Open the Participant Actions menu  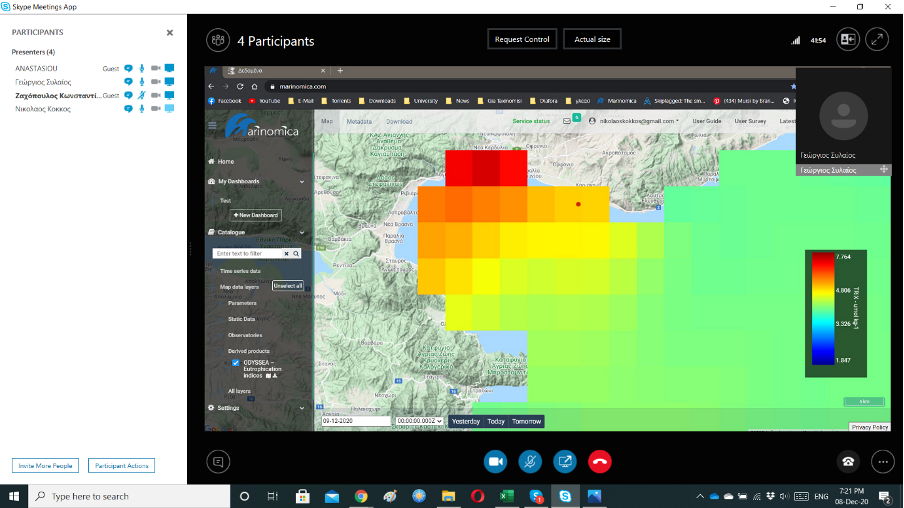121,466
